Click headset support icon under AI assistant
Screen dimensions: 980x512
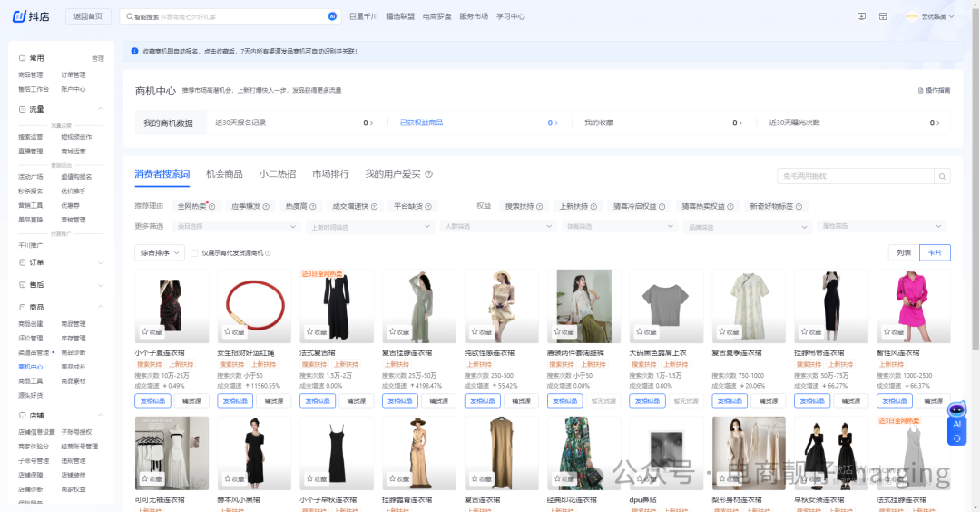point(957,438)
